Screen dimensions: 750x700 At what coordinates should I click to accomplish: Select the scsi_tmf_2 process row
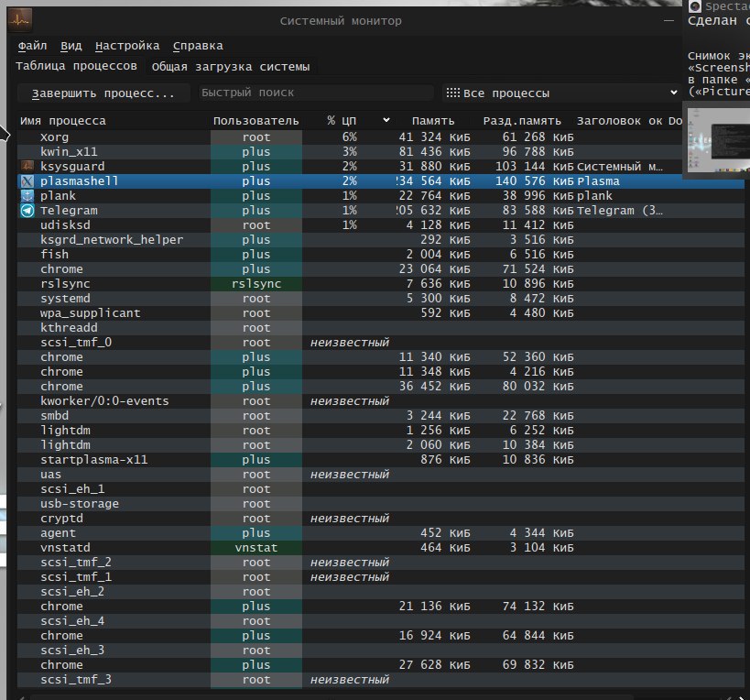380,563
